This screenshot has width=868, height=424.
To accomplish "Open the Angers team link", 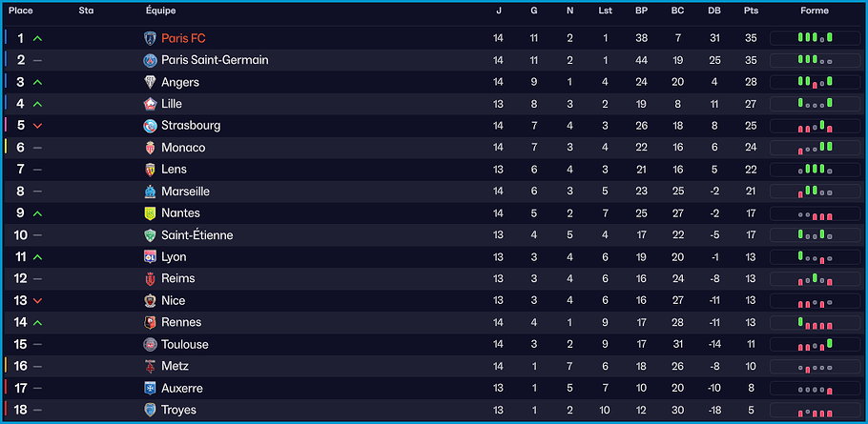I will point(180,82).
